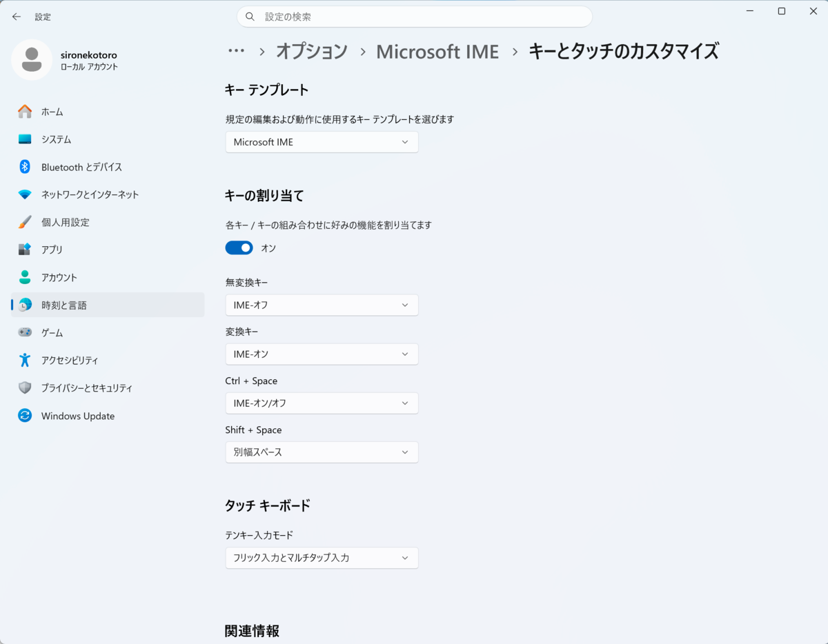Maximize the Settings window

[781, 11]
